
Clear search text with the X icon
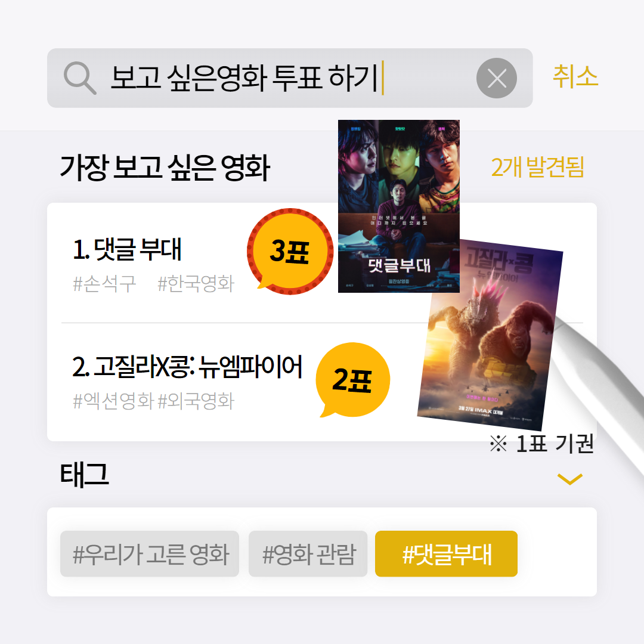(497, 78)
